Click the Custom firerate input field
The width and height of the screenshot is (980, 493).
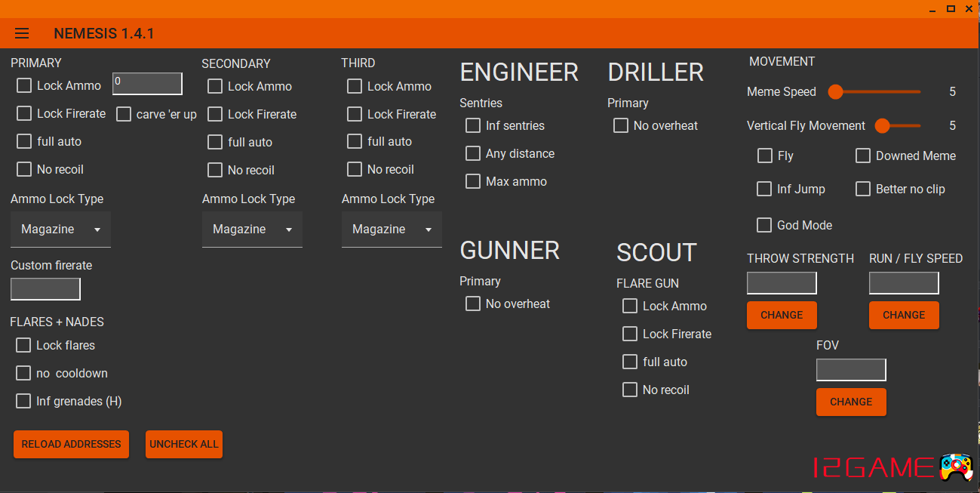point(45,288)
